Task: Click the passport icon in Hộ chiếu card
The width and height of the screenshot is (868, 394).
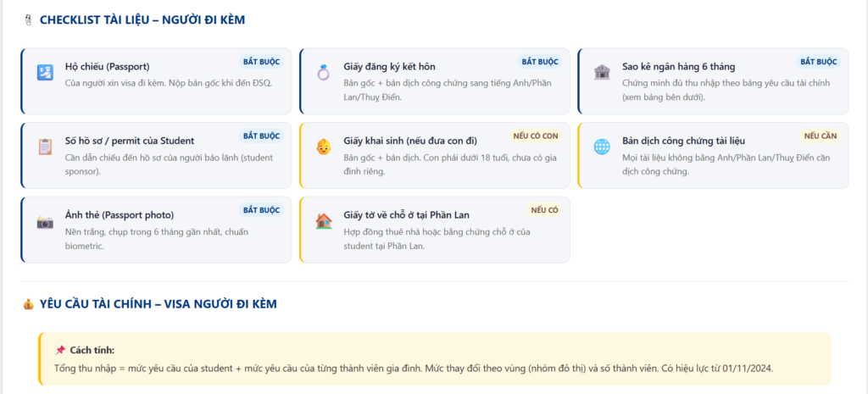Action: click(45, 73)
